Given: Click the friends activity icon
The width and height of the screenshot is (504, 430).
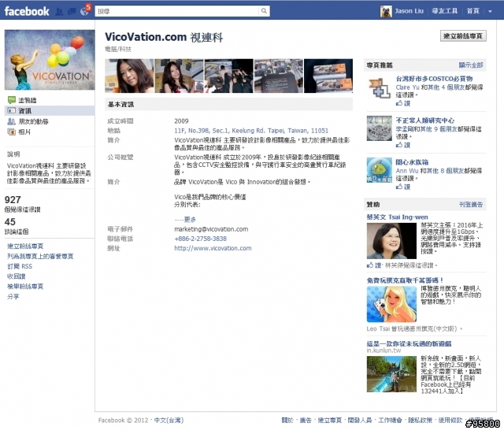Looking at the screenshot, I should (11, 121).
